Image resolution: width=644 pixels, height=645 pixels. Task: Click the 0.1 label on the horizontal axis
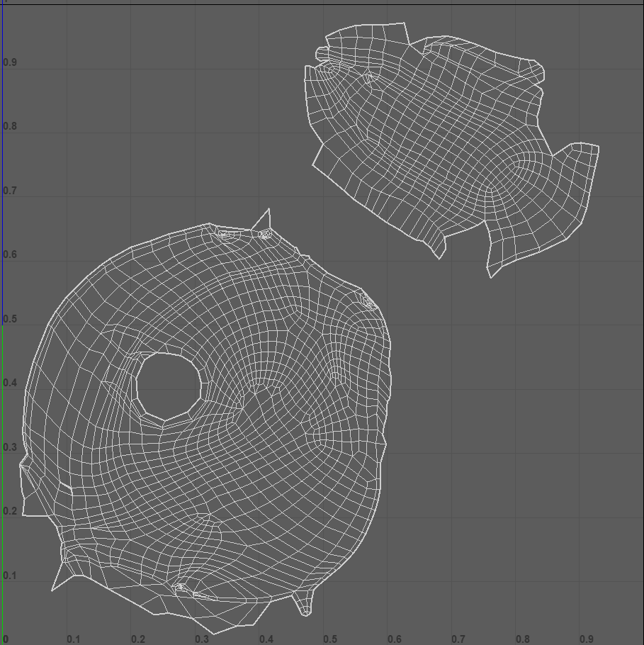point(74,639)
